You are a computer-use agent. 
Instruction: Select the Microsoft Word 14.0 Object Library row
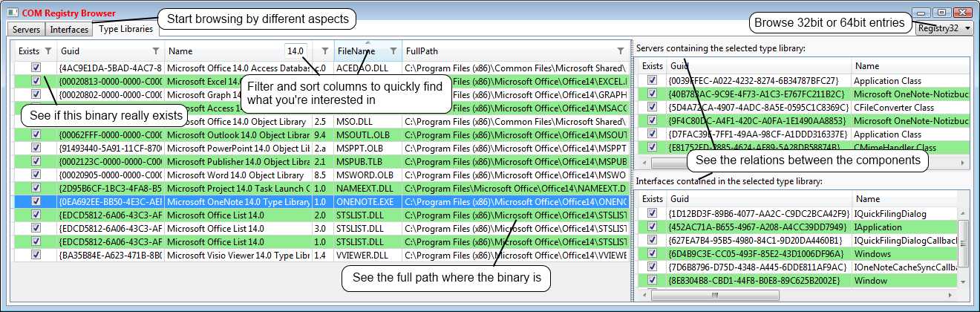tap(319, 175)
